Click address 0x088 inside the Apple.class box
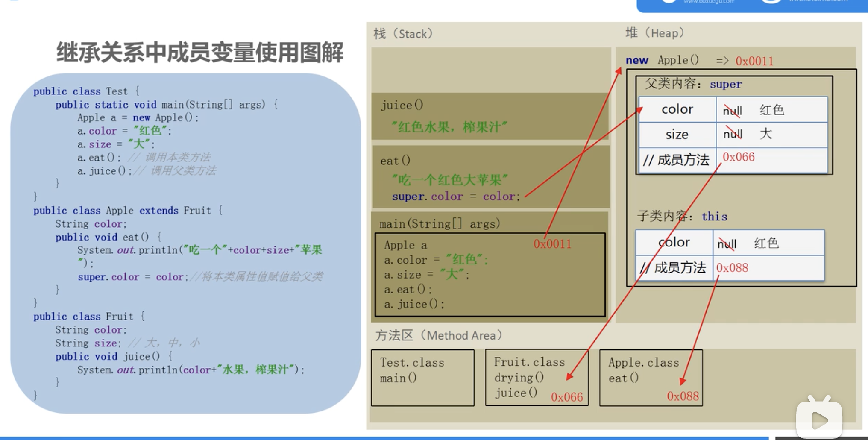This screenshot has width=868, height=440. (x=683, y=396)
